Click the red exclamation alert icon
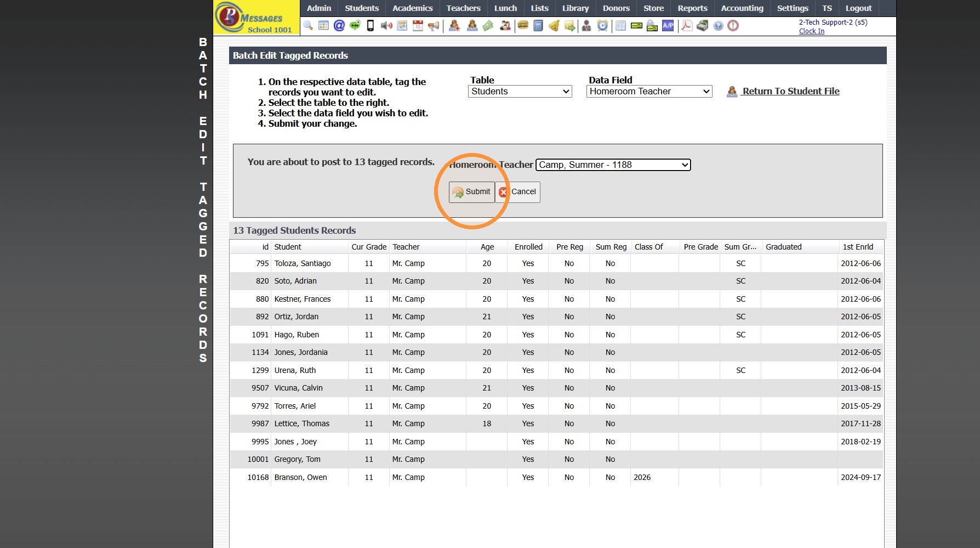This screenshot has height=548, width=980. 733,26
